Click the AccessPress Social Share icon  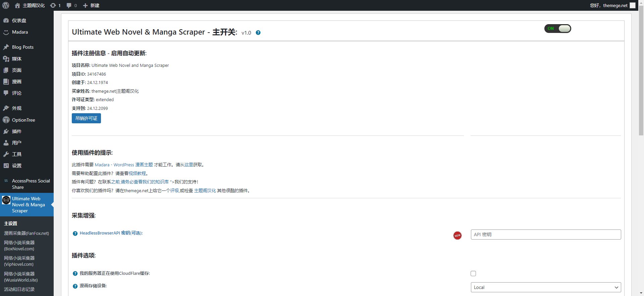[6, 181]
